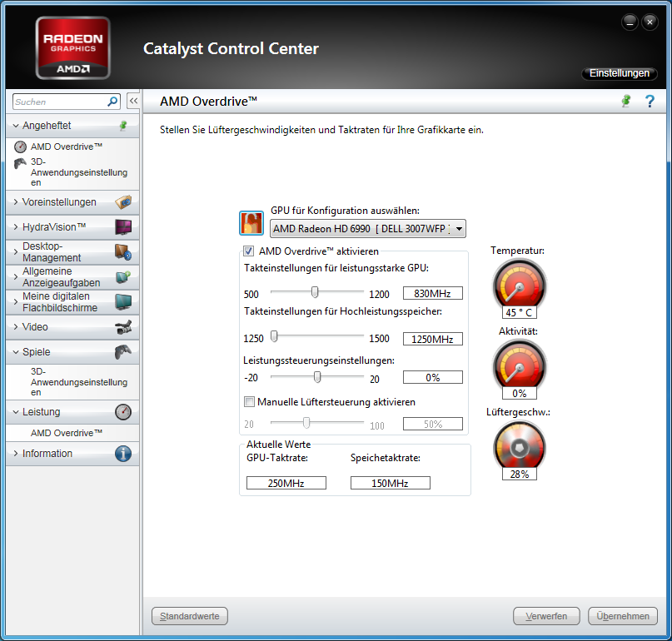Click the magnifier icon in the search box

point(112,102)
